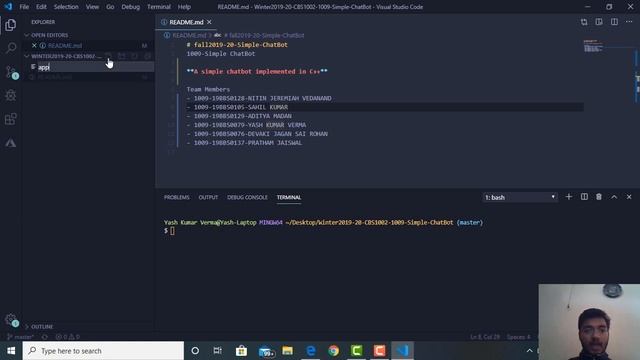Image resolution: width=640 pixels, height=360 pixels.
Task: Click New Folder icon in explorer header
Action: coord(121,56)
